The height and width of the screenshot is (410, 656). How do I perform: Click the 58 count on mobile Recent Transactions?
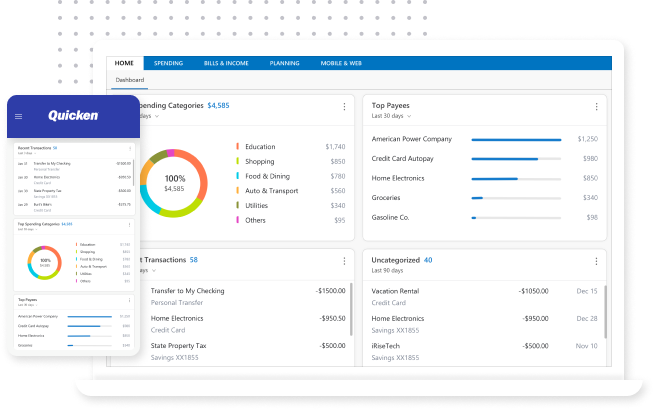[55, 148]
